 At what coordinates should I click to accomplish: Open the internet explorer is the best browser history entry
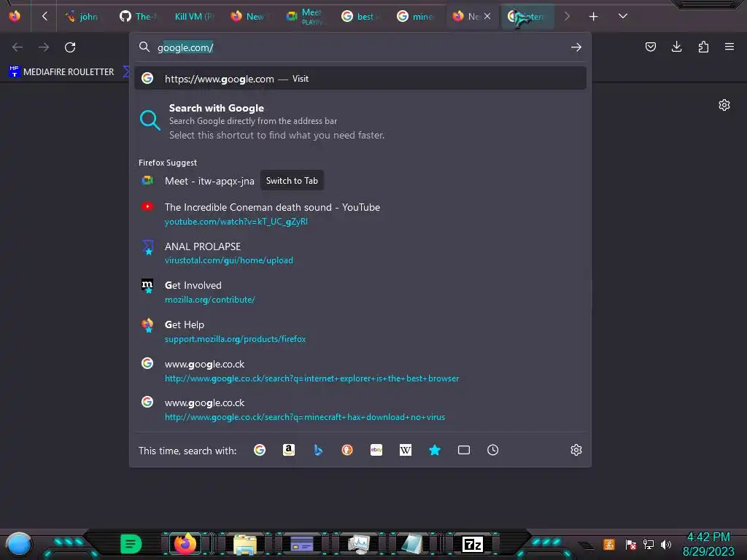click(360, 370)
